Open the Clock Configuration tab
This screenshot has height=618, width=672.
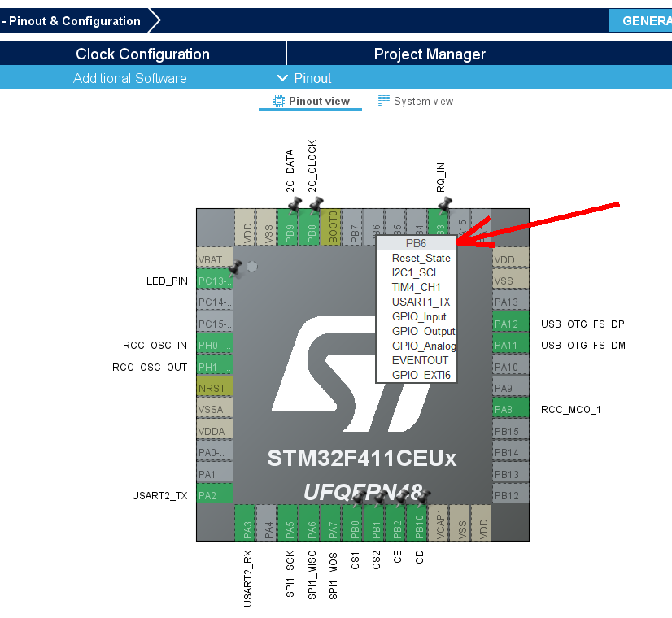point(142,54)
